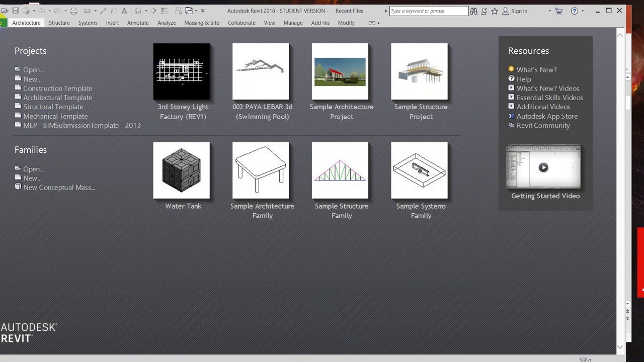Switch to the Architecture ribbon tab
Screen dimensions: 644x362
26,23
